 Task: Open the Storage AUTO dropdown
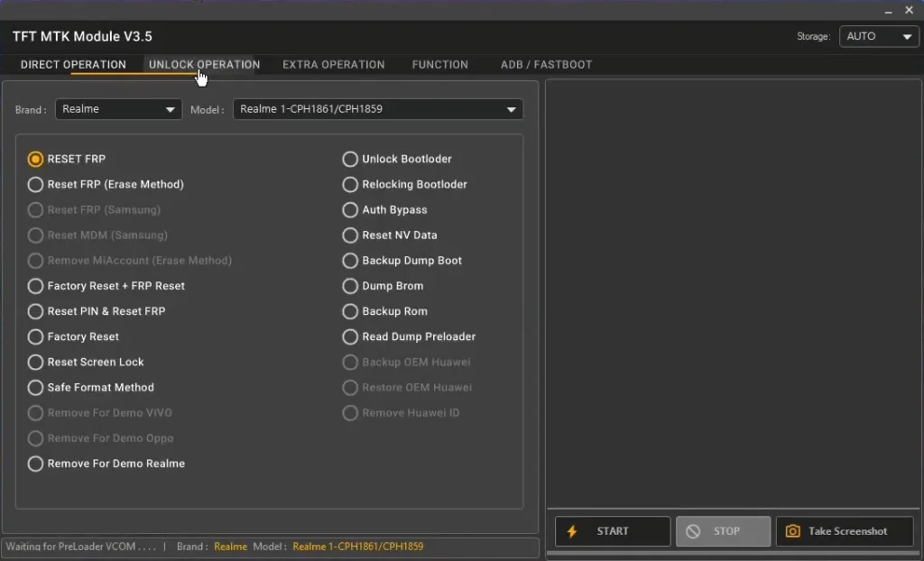878,36
